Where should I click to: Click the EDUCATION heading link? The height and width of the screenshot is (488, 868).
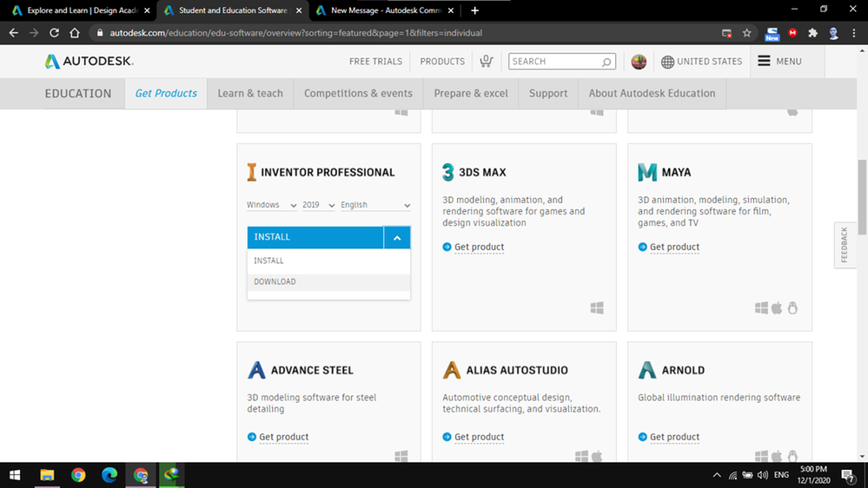coord(78,93)
